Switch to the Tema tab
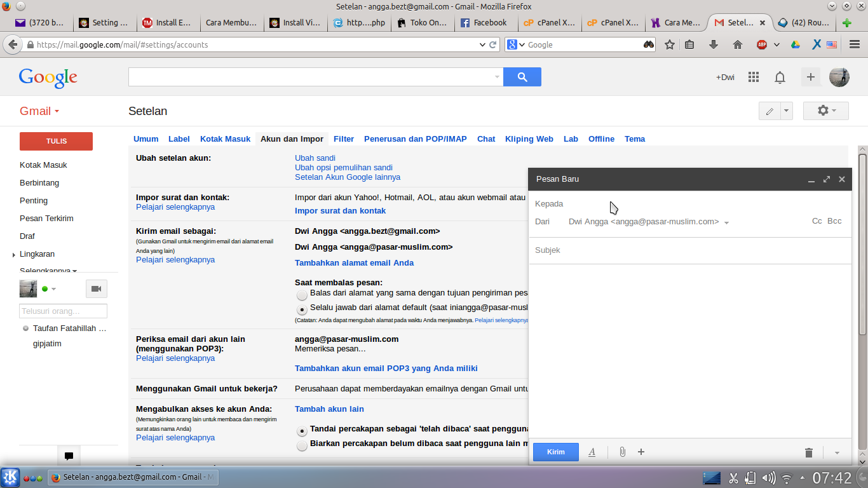 point(635,139)
